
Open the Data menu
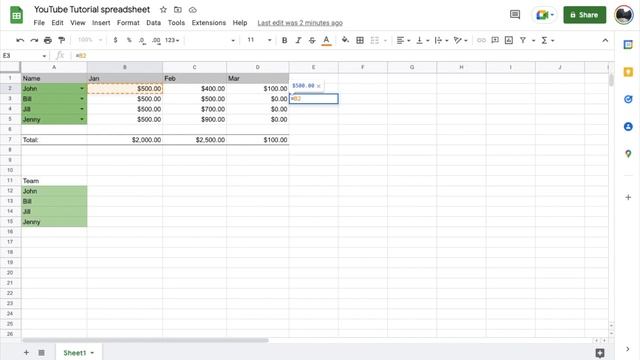click(153, 23)
